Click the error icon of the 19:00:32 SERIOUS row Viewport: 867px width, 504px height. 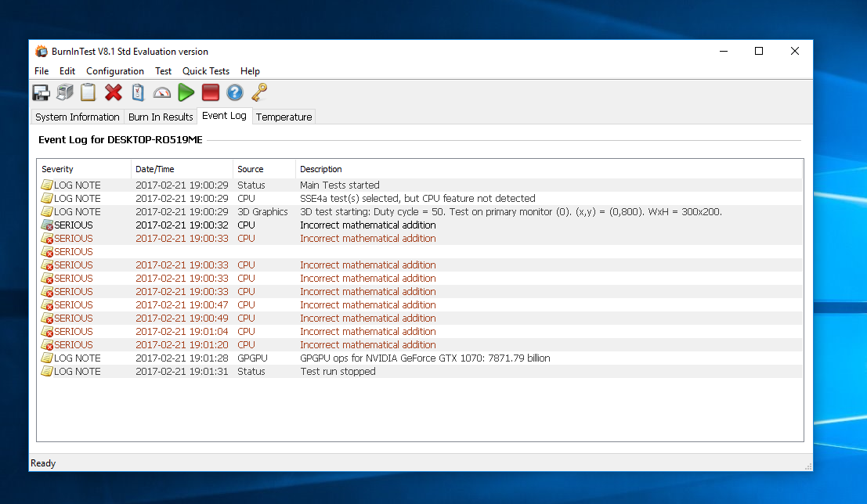(x=47, y=225)
